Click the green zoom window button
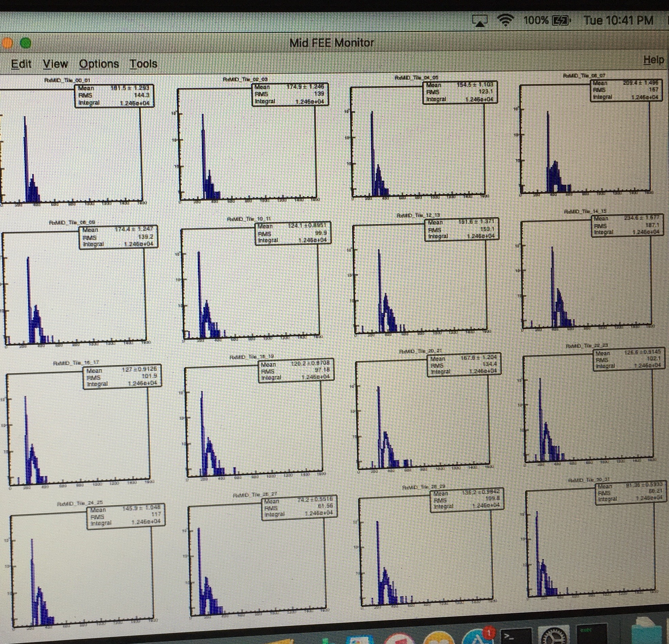The height and width of the screenshot is (644, 669). point(26,43)
